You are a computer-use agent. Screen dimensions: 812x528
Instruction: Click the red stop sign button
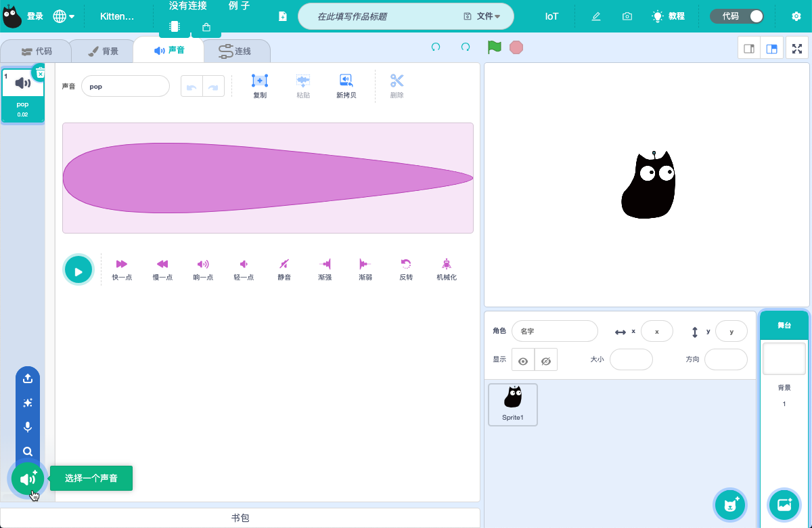516,47
